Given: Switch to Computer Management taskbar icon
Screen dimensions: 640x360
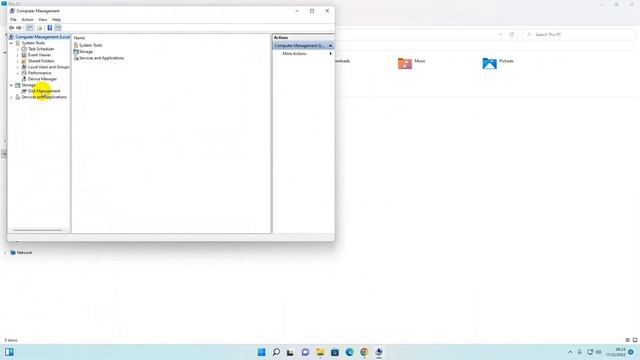Looking at the screenshot, I should pyautogui.click(x=379, y=352).
